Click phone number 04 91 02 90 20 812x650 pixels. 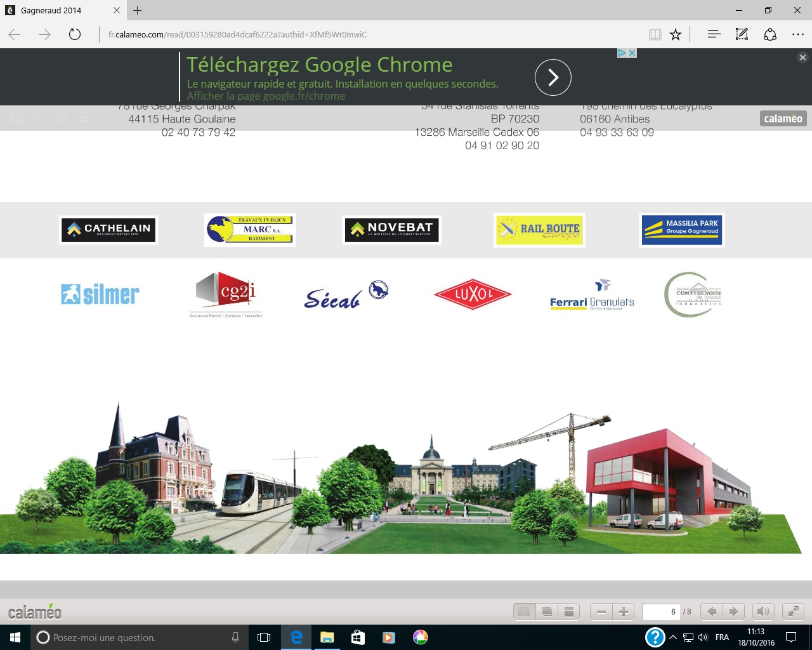pos(502,145)
